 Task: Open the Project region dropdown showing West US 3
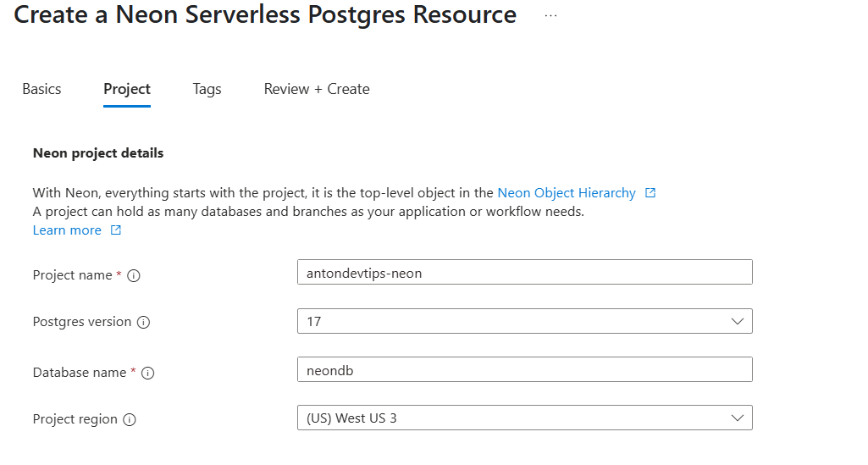point(525,418)
